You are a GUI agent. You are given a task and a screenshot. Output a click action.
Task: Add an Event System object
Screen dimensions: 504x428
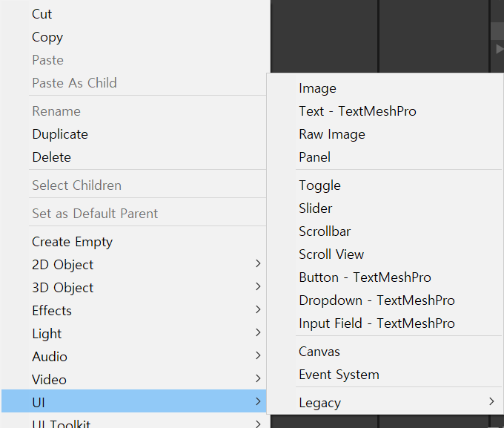coord(385,375)
